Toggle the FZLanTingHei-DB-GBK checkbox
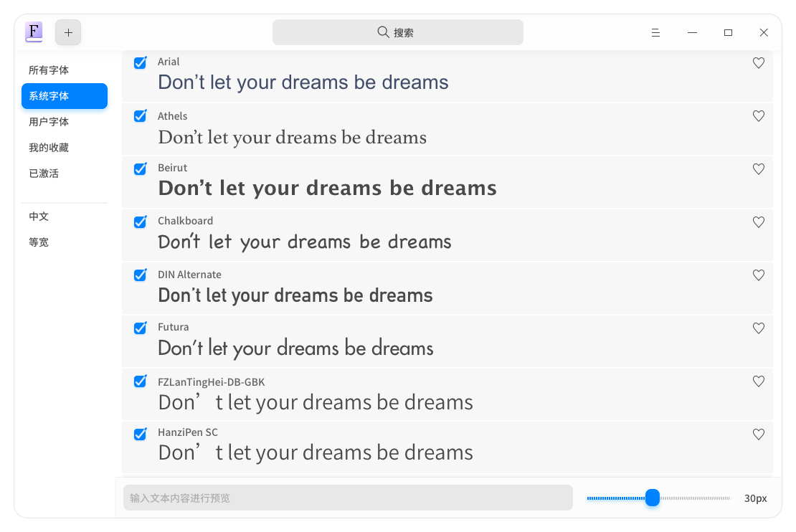 tap(140, 381)
